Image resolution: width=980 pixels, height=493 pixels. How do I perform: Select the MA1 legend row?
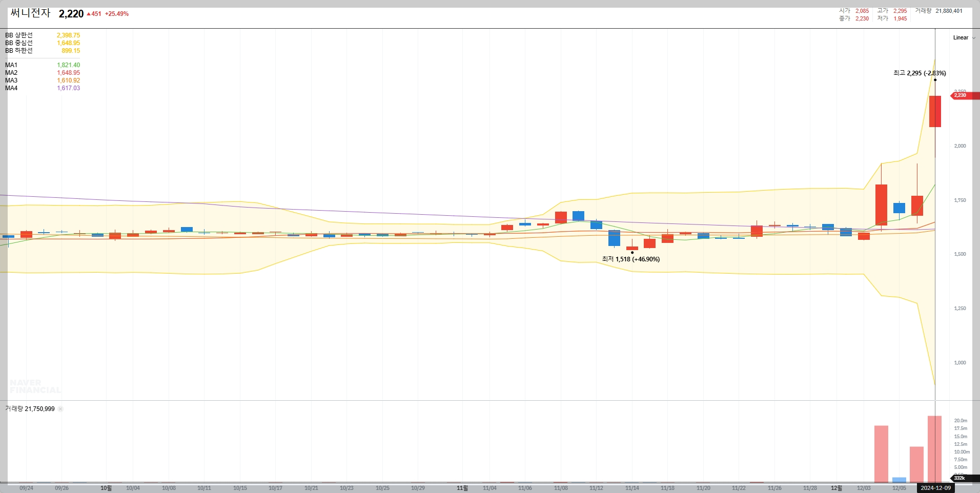point(43,65)
